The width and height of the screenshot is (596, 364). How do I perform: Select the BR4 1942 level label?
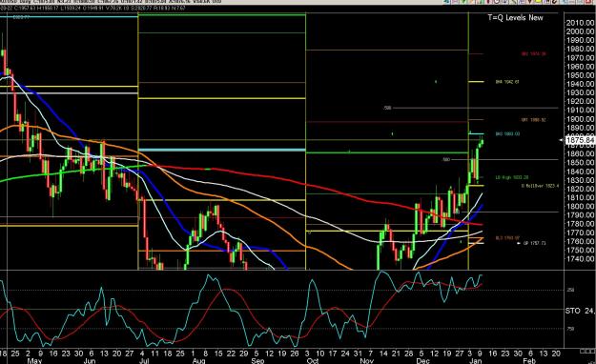point(507,82)
